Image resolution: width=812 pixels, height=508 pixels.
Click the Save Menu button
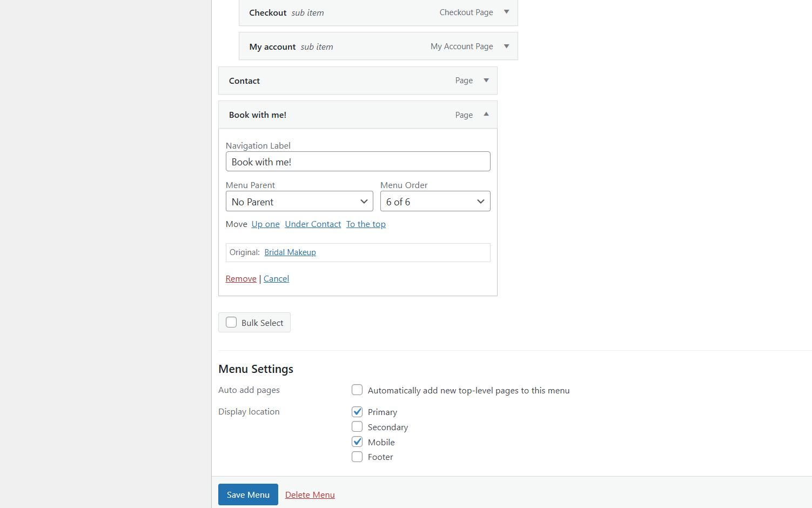tap(248, 494)
